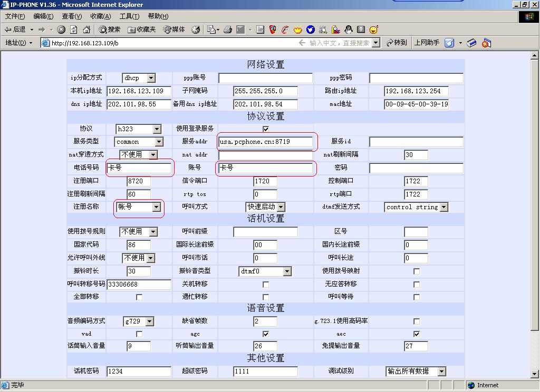Click the QQ penguin toolbar icon
Image resolution: width=540 pixels, height=392 pixels.
click(x=348, y=30)
